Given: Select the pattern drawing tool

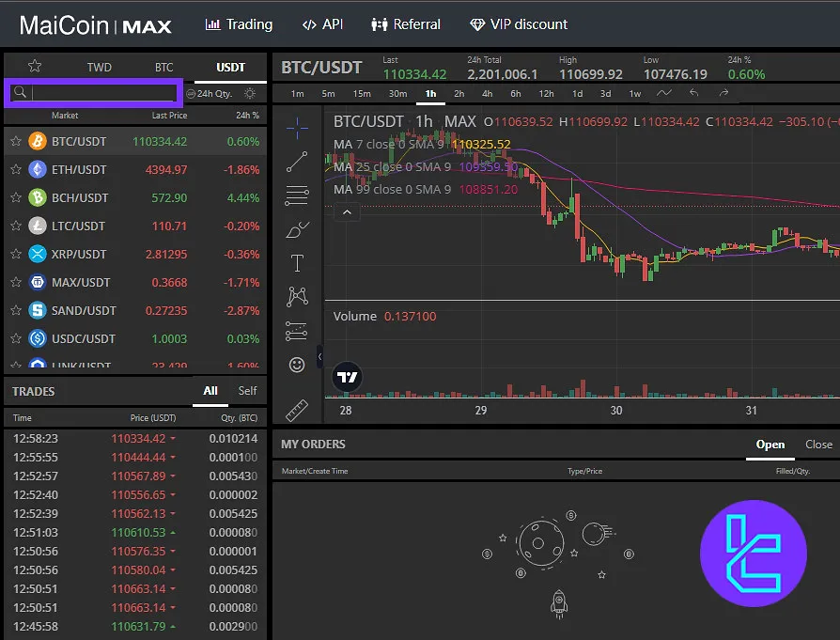Looking at the screenshot, I should 297,296.
